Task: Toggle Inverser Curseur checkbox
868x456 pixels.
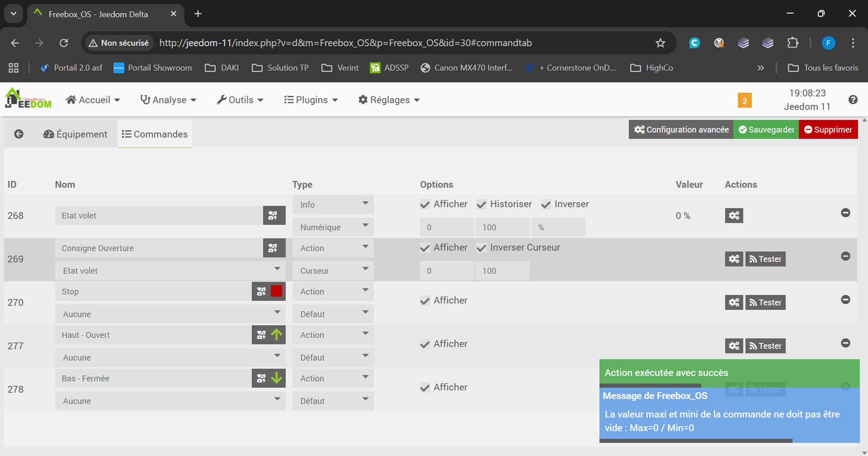Action: (x=481, y=248)
